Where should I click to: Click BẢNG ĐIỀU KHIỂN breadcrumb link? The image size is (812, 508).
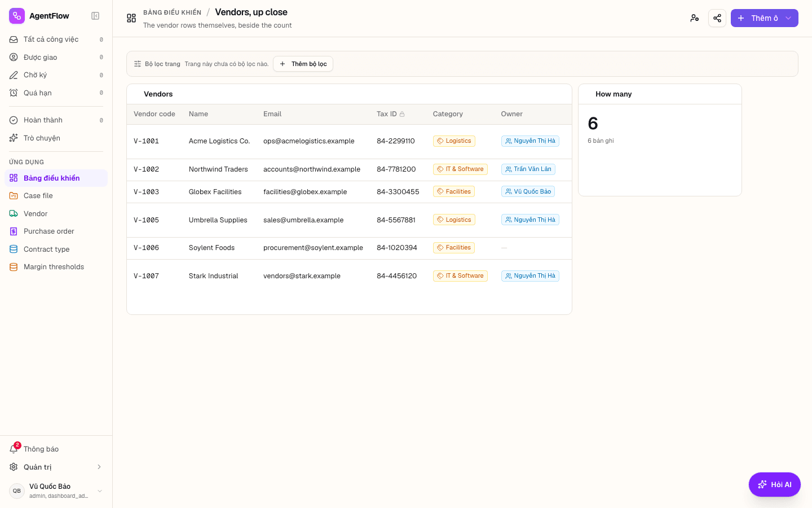pos(172,12)
